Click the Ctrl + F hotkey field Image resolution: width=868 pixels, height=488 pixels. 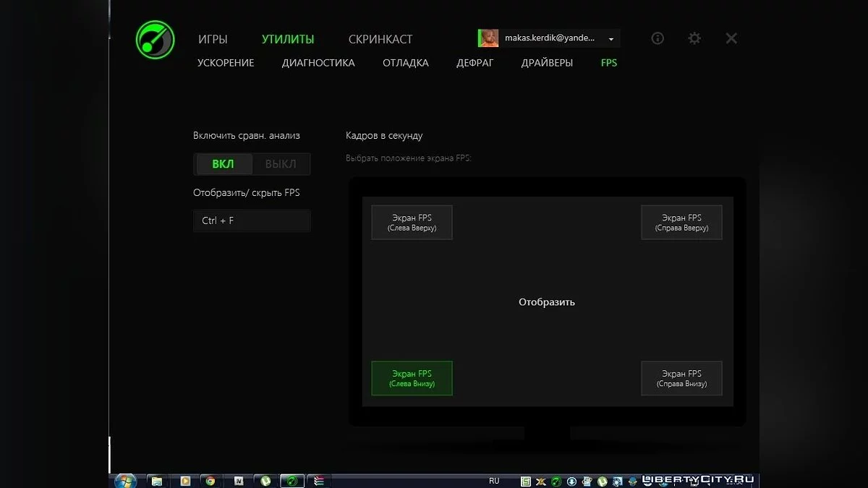pos(252,221)
